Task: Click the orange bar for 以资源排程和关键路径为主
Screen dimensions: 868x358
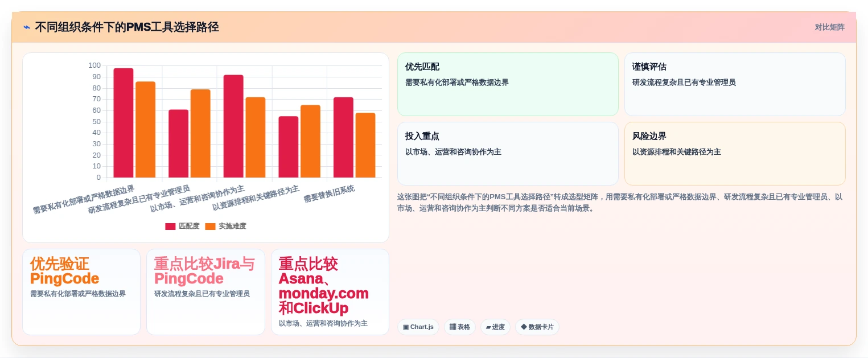Action: coord(311,141)
